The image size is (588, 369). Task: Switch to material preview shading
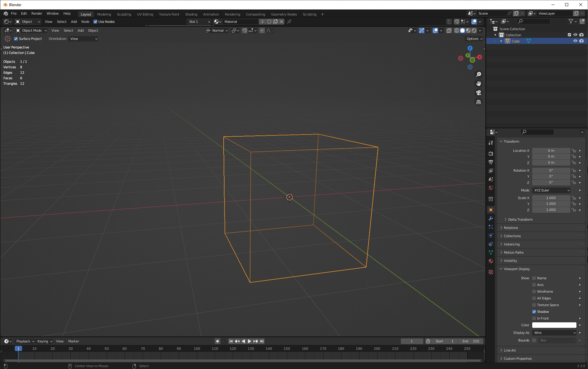[x=468, y=30]
